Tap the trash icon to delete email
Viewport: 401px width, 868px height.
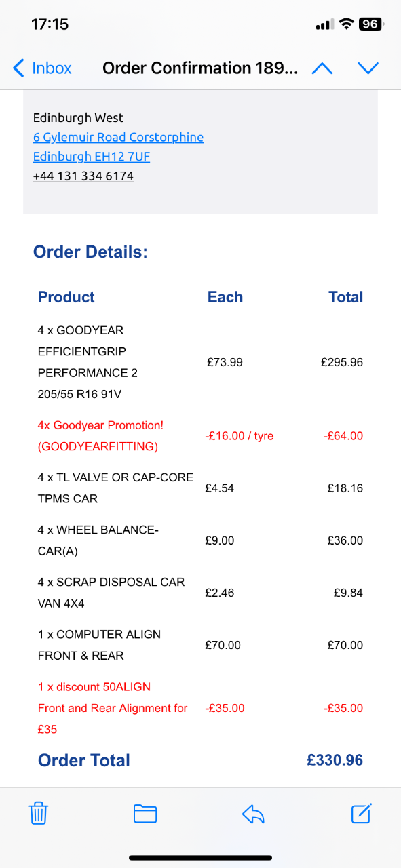click(x=39, y=812)
